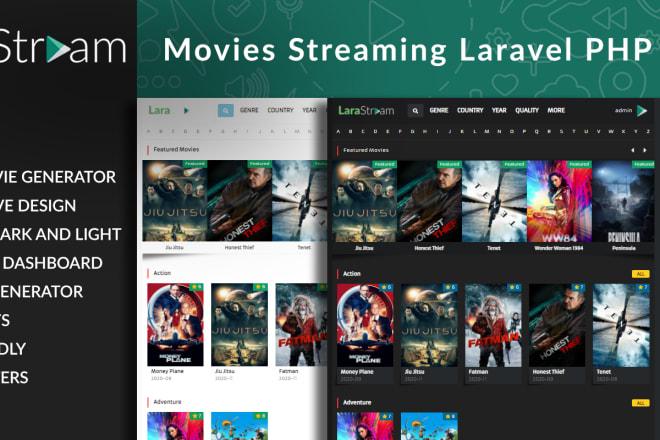Screen dimensions: 660x440
Task: Open Fatman poster in light theme Action row
Action: (x=301, y=325)
